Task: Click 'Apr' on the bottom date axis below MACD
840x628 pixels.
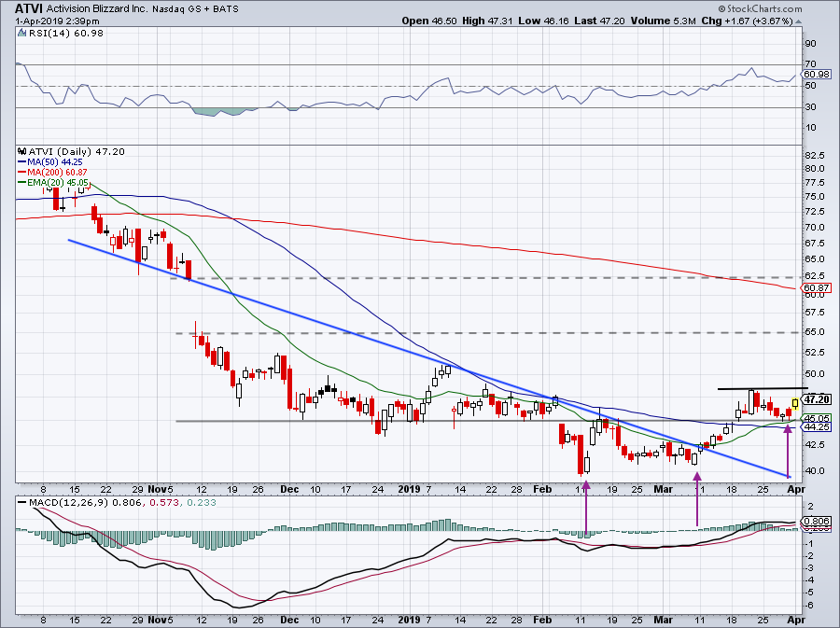Action: tap(796, 621)
